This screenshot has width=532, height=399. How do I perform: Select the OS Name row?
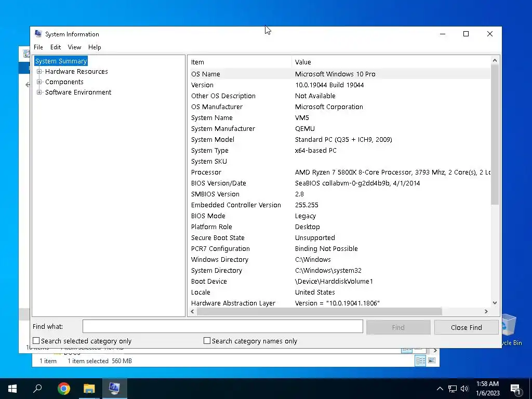[x=339, y=74]
